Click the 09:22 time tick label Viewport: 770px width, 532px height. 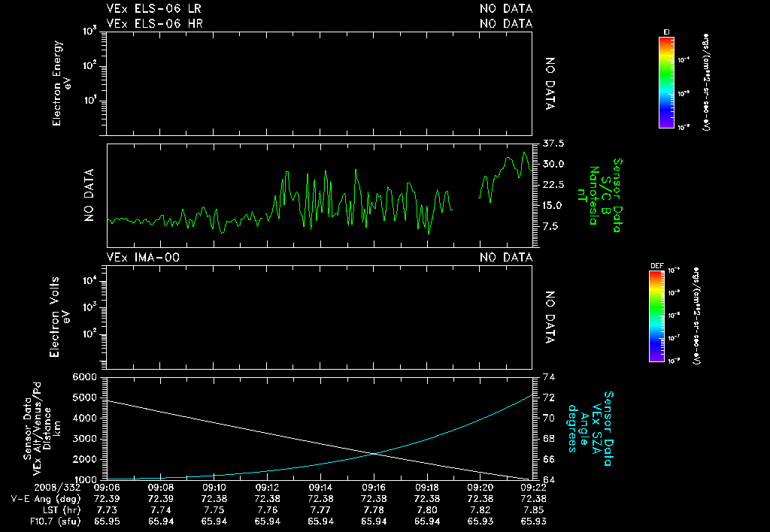point(533,488)
